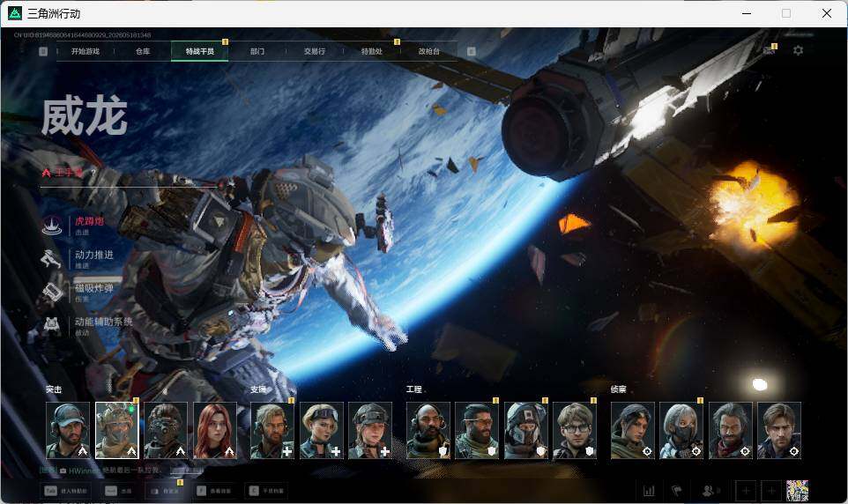
Task: Open the statistics bar-chart icon
Action: [649, 491]
